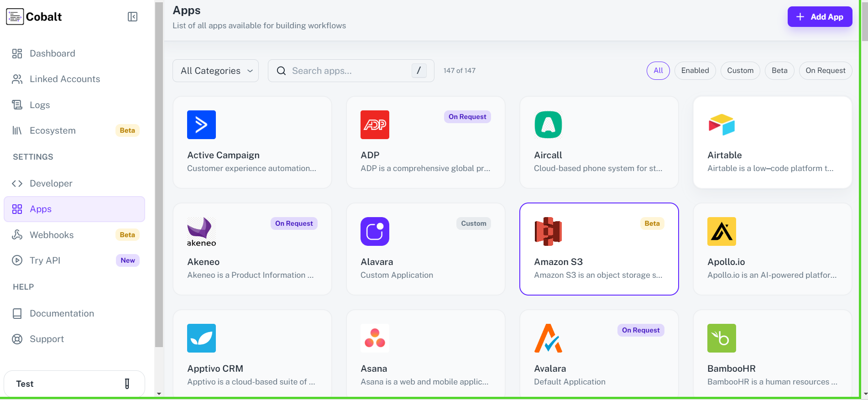Screen dimensions: 868x400
Task: Click the Aircall logo icon
Action: 548,125
